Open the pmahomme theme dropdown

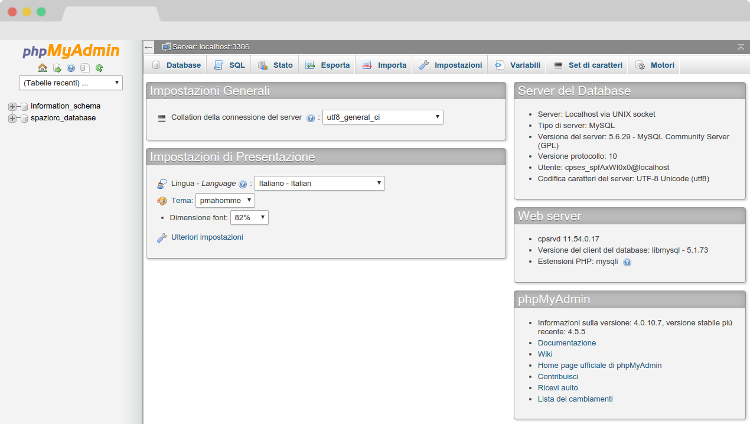[x=225, y=201]
